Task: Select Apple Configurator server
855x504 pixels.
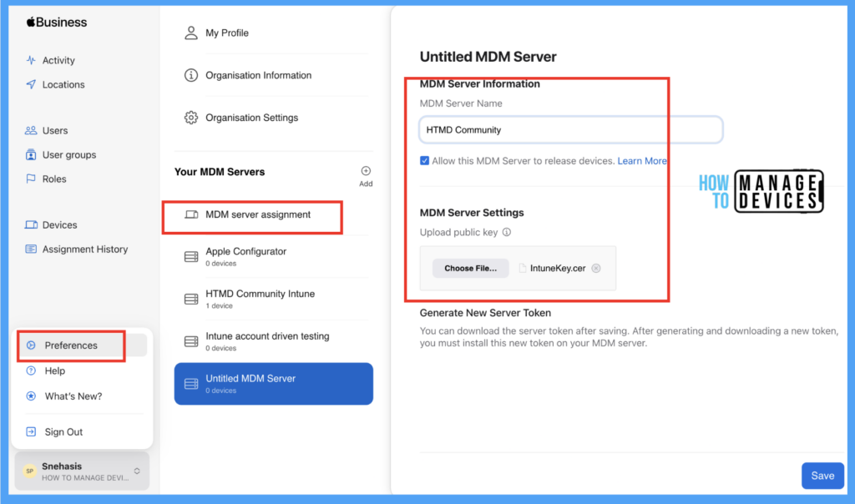Action: point(274,257)
